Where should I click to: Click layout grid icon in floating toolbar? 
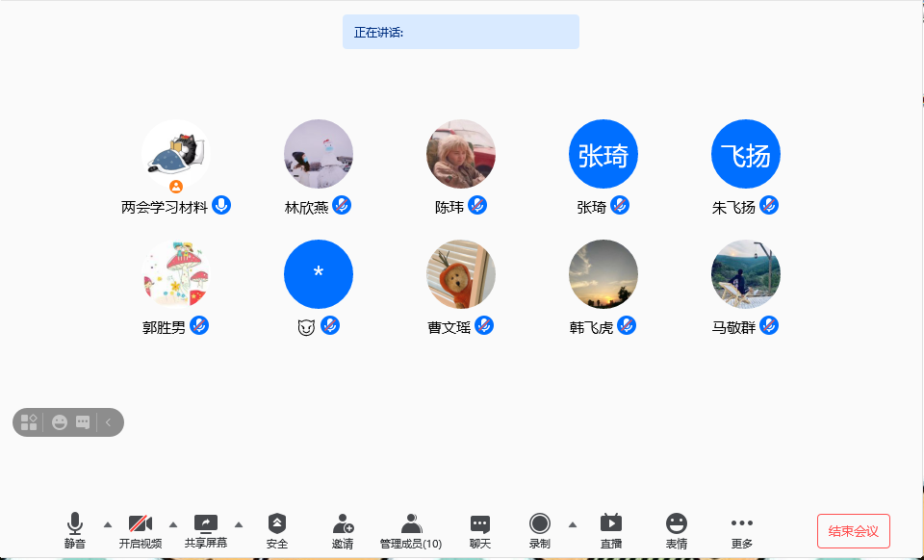pos(29,422)
